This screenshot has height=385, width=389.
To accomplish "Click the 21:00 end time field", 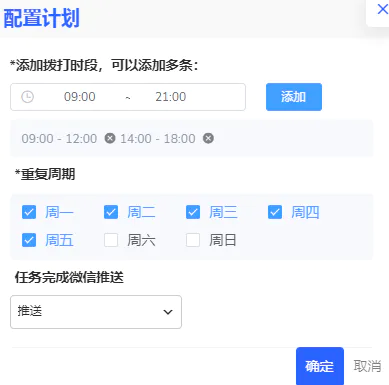I will [171, 97].
